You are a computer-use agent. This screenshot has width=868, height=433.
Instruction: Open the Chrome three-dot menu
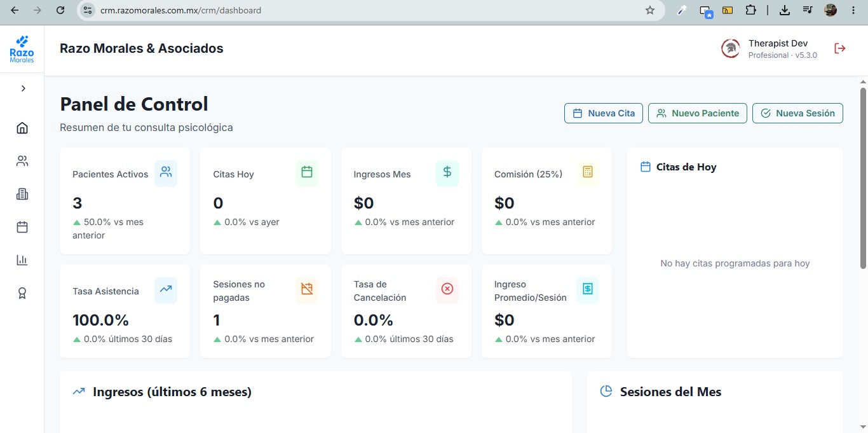tap(853, 10)
